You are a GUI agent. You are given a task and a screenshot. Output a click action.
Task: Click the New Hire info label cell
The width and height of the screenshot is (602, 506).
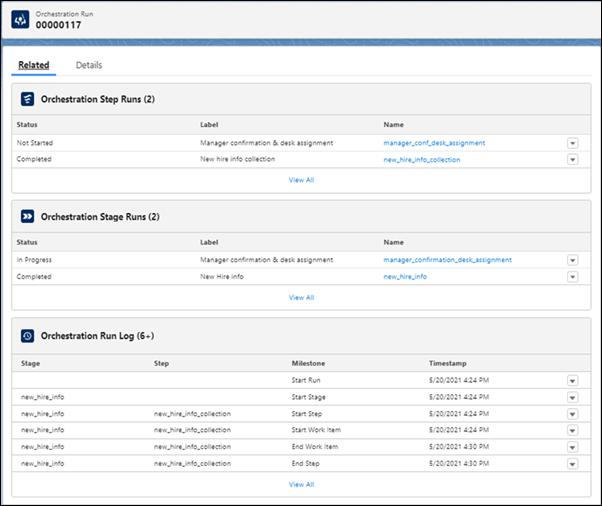[222, 276]
